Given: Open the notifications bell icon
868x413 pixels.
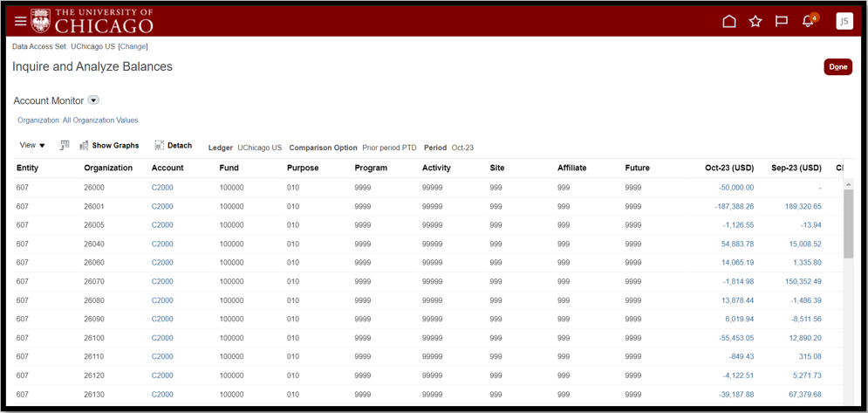Looking at the screenshot, I should click(x=808, y=21).
